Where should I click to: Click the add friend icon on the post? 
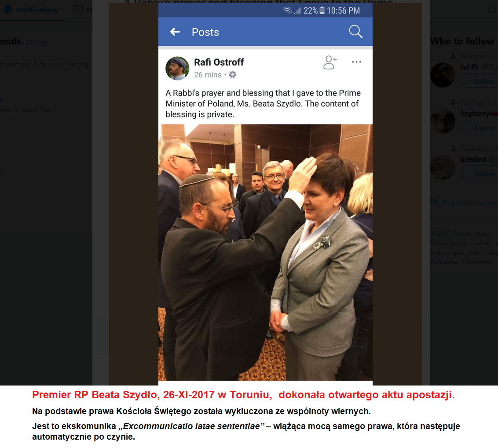coord(330,62)
